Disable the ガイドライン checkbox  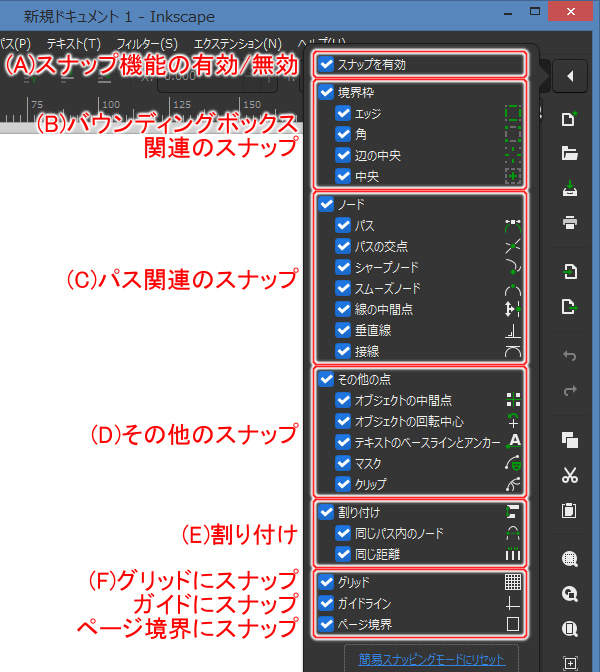(326, 603)
